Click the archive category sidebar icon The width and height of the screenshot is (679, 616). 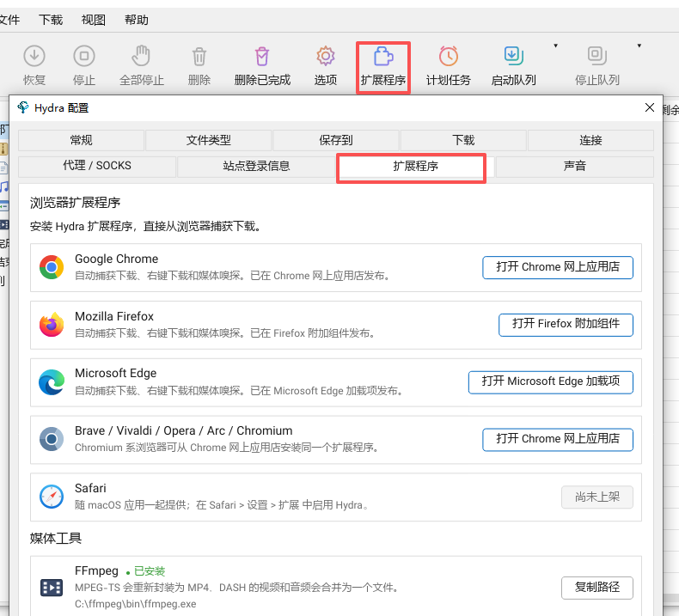tap(4, 149)
